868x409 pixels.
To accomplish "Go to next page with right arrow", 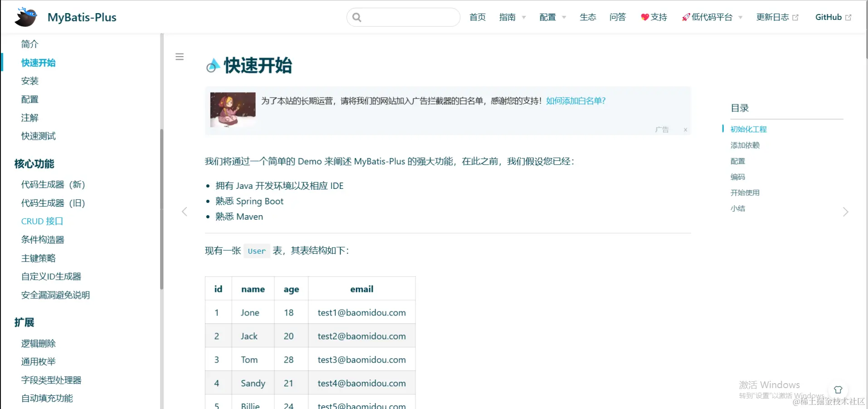I will [x=845, y=212].
